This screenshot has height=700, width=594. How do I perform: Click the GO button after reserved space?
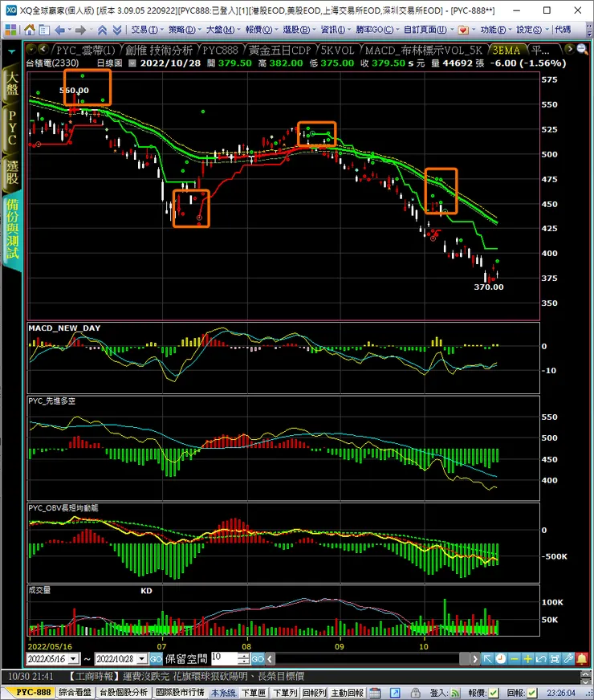pos(258,658)
